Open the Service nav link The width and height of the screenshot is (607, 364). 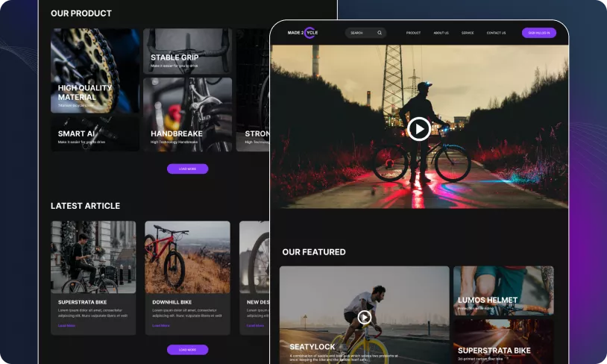[x=468, y=33]
